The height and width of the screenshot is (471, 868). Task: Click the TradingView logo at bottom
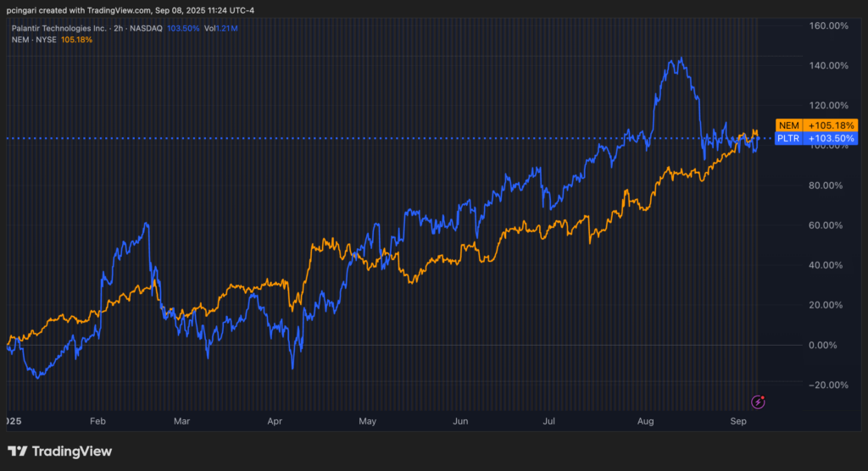(60, 451)
